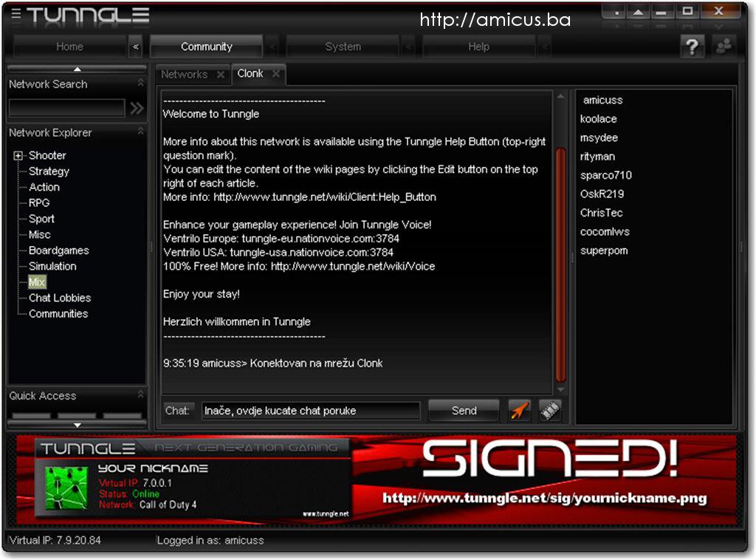Click the chat scrollbar thumb
Screen dimensions: 756x560
[560, 264]
